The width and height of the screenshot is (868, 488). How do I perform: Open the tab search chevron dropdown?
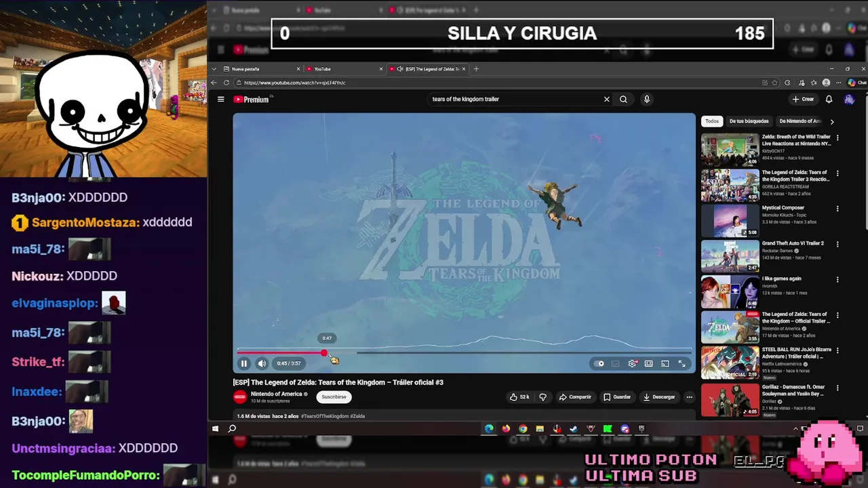click(x=214, y=69)
